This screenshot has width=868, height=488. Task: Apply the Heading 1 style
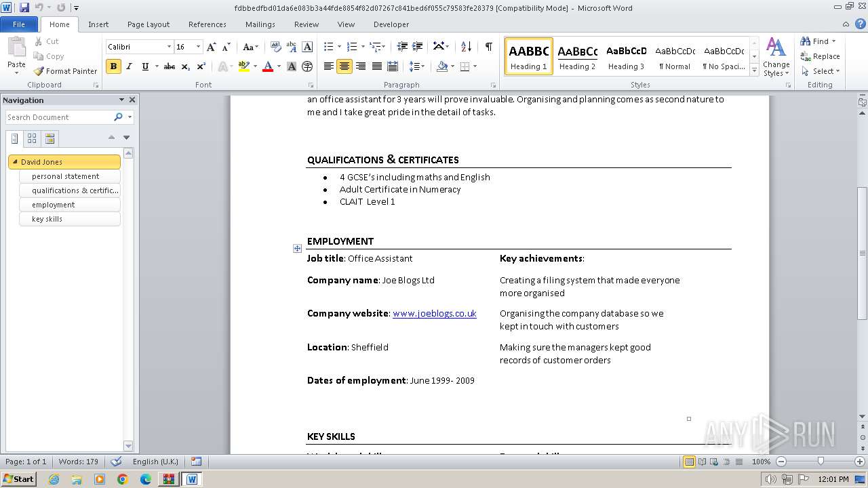click(529, 56)
